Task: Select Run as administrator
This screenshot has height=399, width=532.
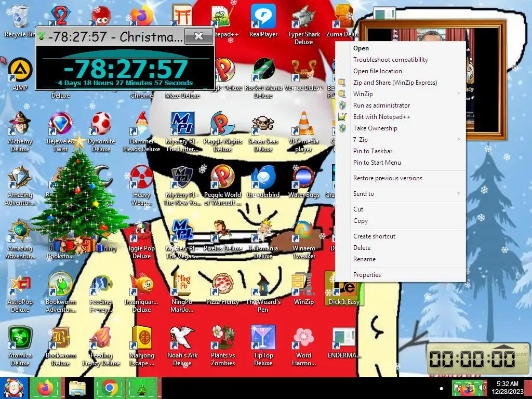Action: coord(401,105)
